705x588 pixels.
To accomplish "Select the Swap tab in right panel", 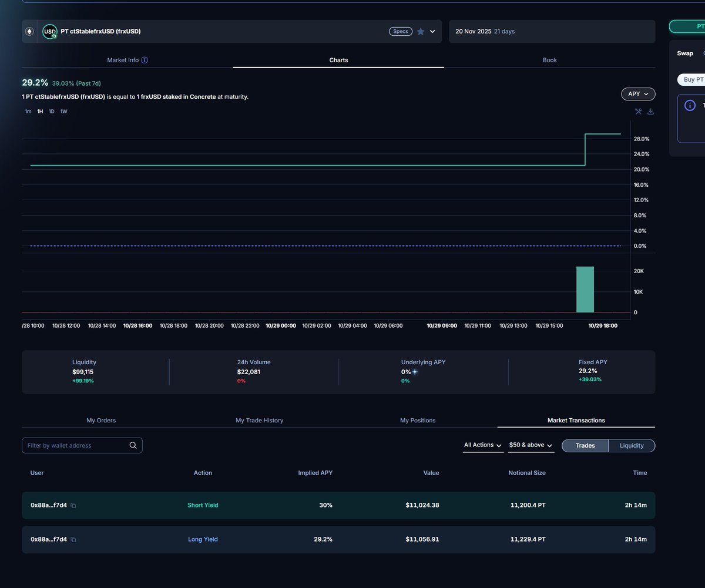I will (x=685, y=53).
